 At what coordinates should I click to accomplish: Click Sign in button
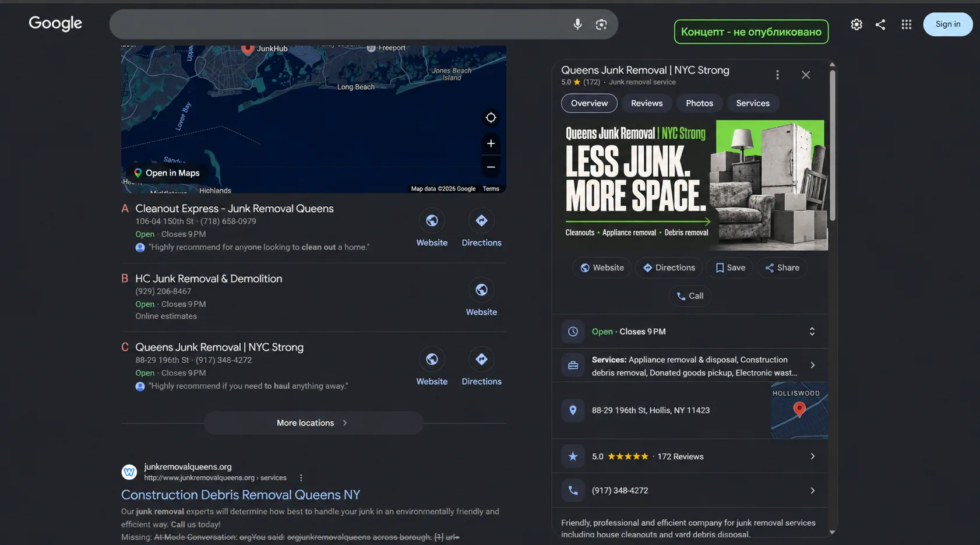tap(948, 24)
